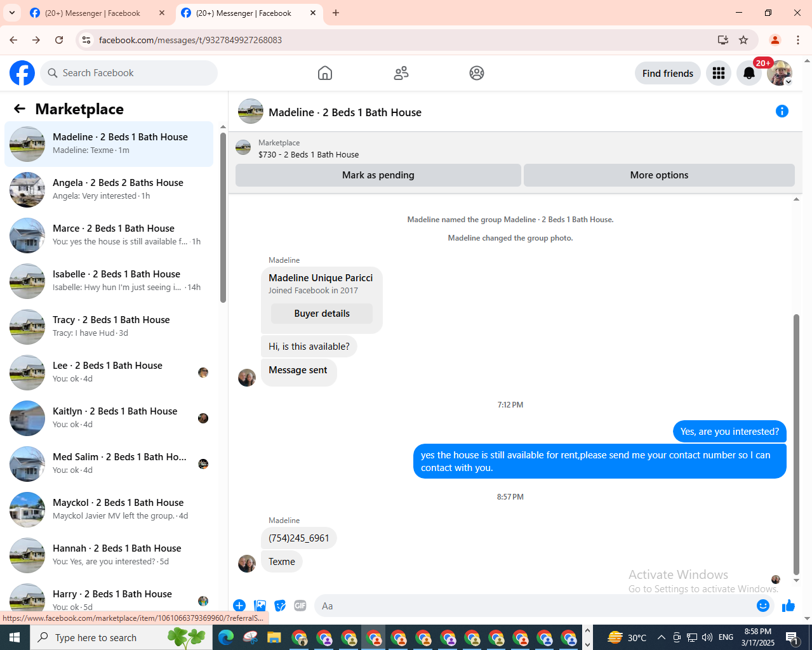The image size is (812, 650).
Task: Open Harry 2 Beds 1 Bath House chat
Action: [x=109, y=597]
